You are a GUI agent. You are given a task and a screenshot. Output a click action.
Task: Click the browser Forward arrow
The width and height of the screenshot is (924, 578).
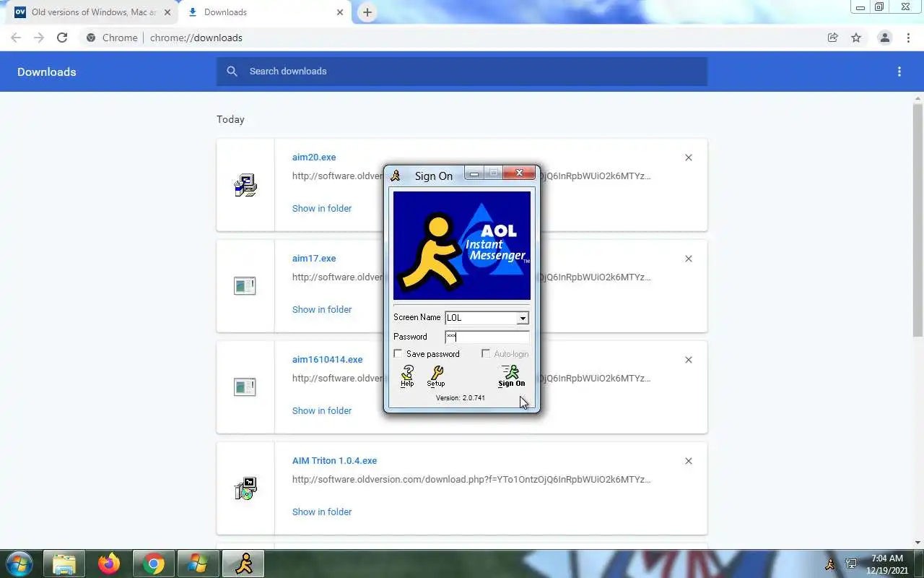click(39, 38)
